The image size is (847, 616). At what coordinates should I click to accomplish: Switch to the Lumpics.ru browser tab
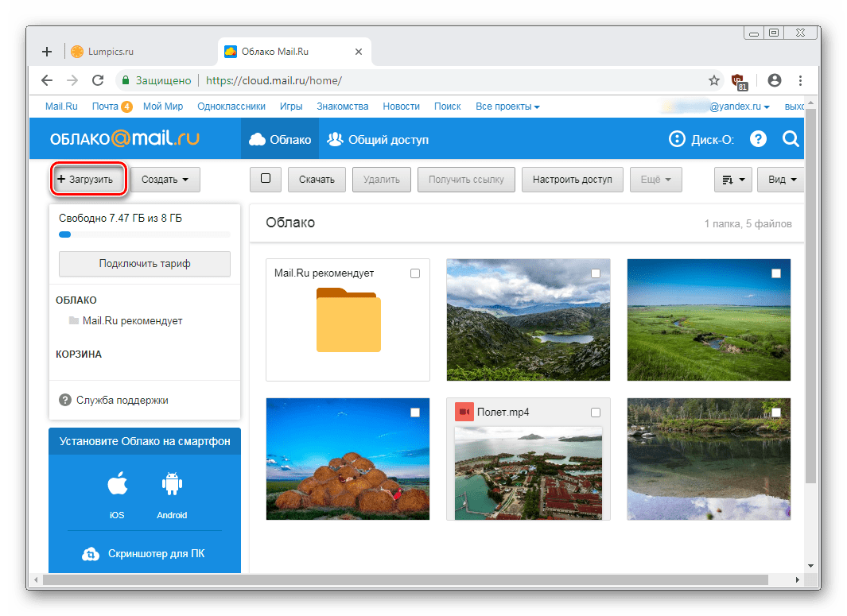point(111,52)
